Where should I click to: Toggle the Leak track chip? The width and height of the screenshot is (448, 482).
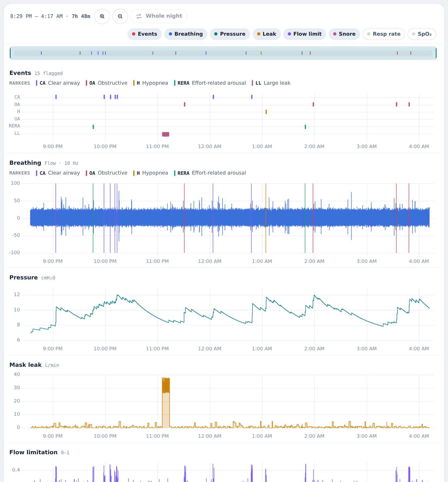pyautogui.click(x=267, y=34)
